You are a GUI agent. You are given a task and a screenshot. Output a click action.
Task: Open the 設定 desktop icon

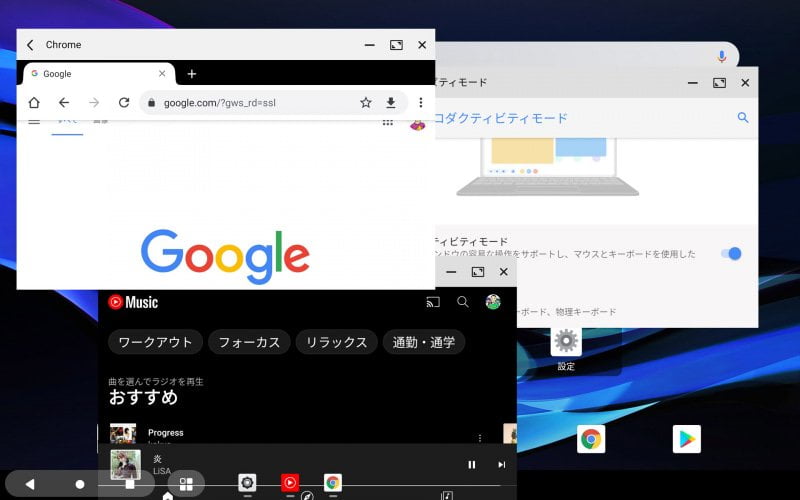pyautogui.click(x=566, y=349)
